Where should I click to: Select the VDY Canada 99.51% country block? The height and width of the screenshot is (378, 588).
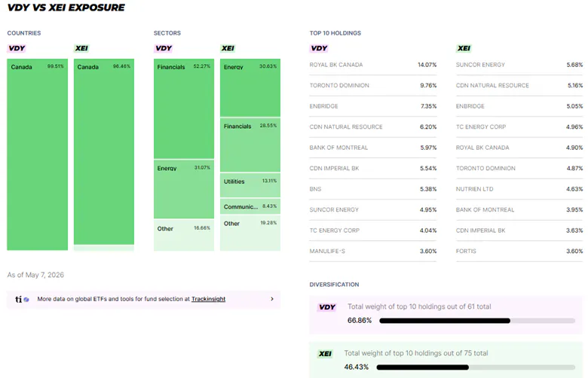[x=37, y=154]
